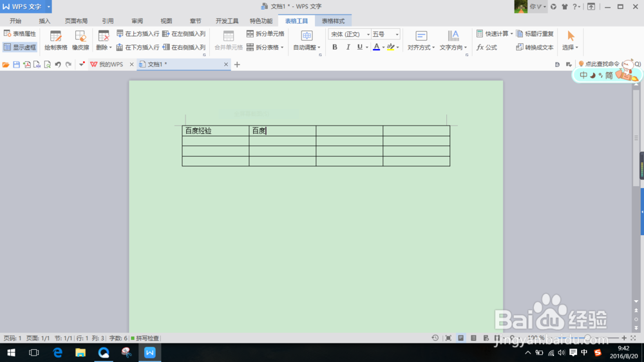
Task: Open table properties (表格属性)
Action: tap(20, 33)
